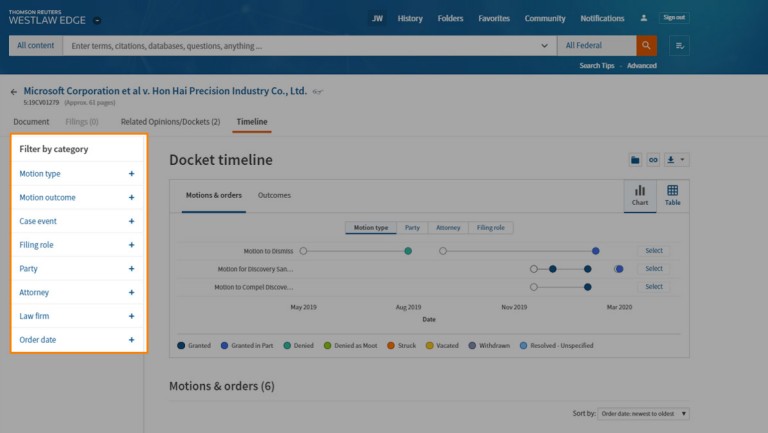Open the download options button
The width and height of the screenshot is (768, 433).
click(675, 160)
